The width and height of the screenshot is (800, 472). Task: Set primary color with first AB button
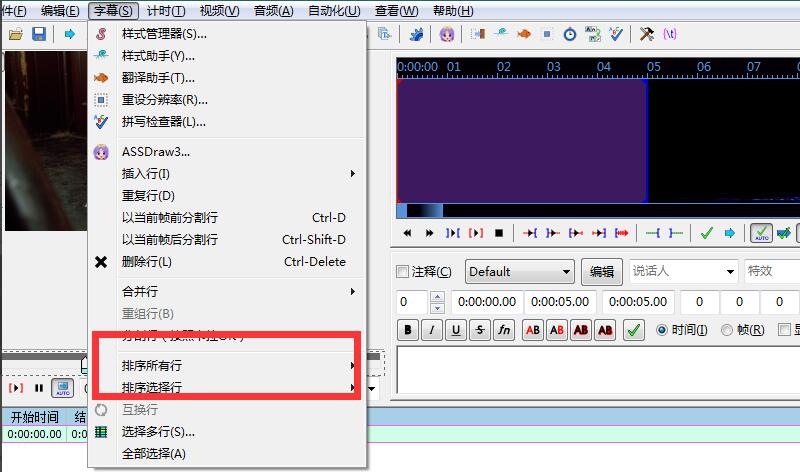533,330
